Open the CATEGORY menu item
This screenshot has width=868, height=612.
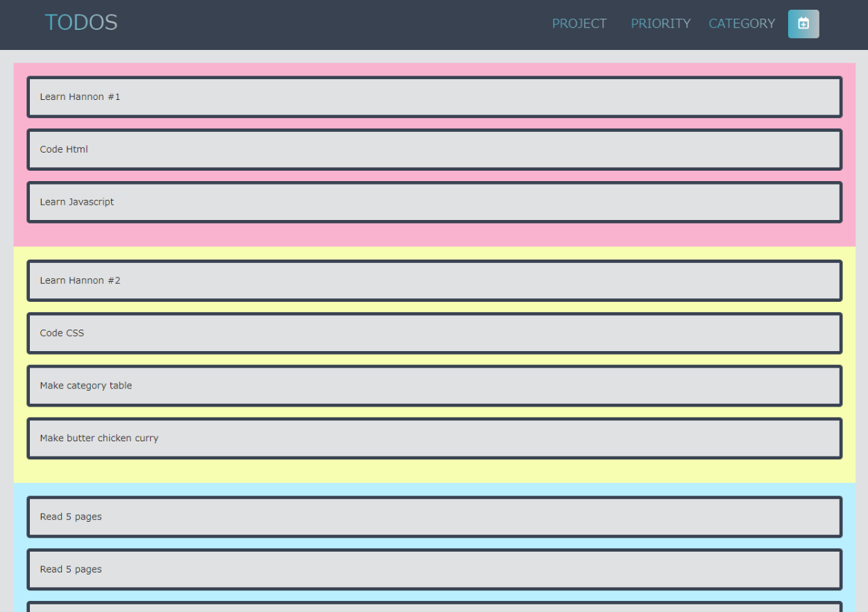742,24
